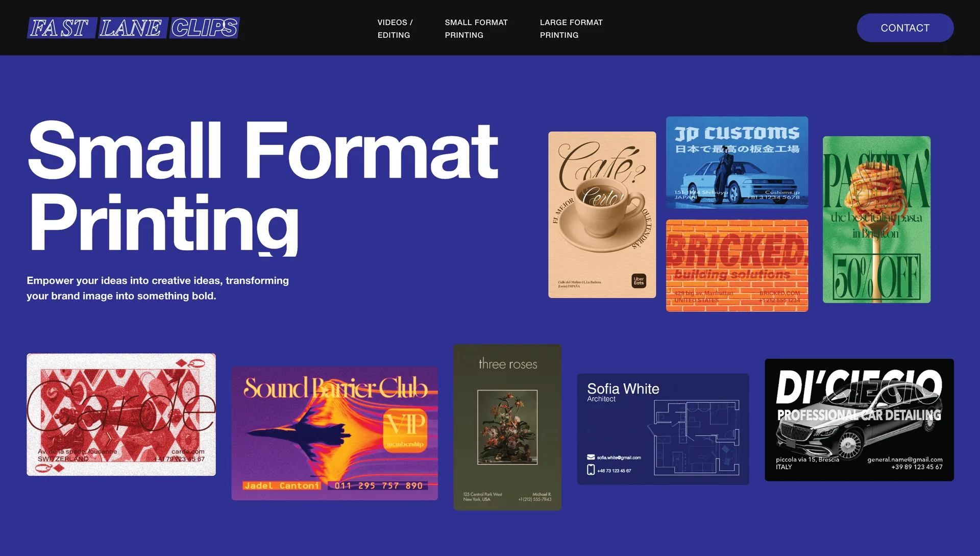The image size is (980, 556).
Task: Click the 'Empower your ideas' tagline text
Action: (158, 288)
